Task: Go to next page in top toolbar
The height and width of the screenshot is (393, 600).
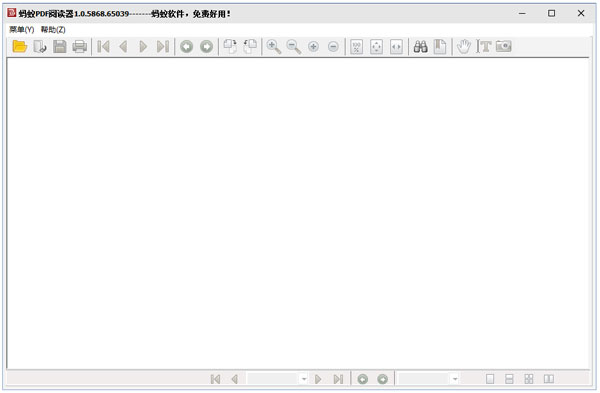Action: click(x=143, y=47)
